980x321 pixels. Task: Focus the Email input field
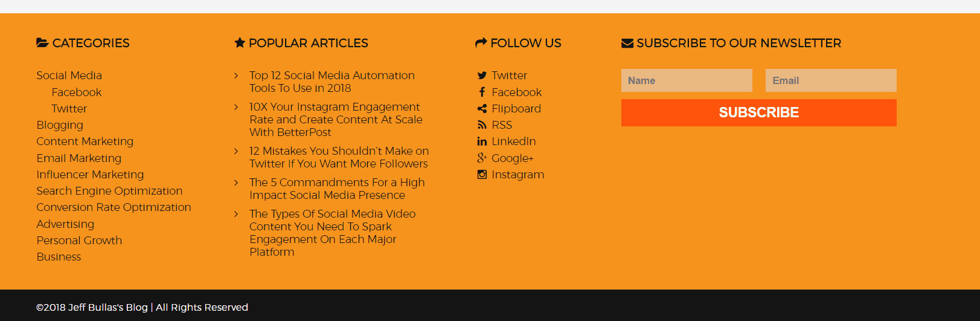831,80
